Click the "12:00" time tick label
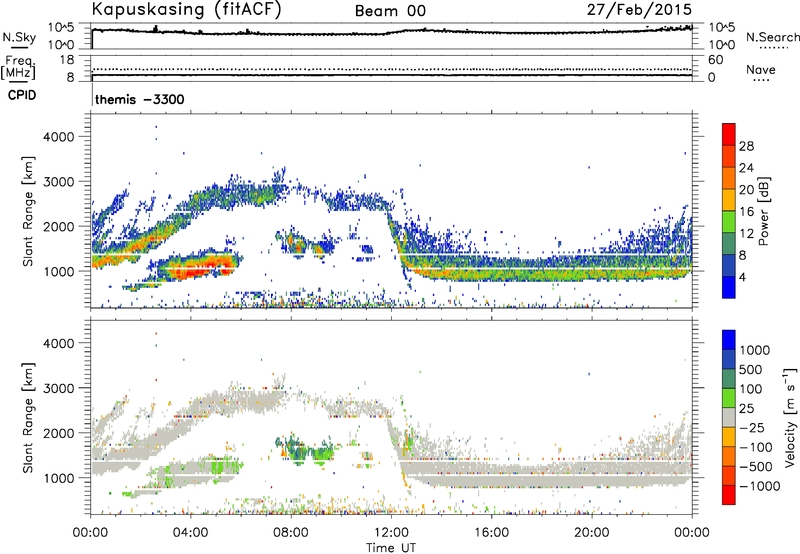 point(391,533)
